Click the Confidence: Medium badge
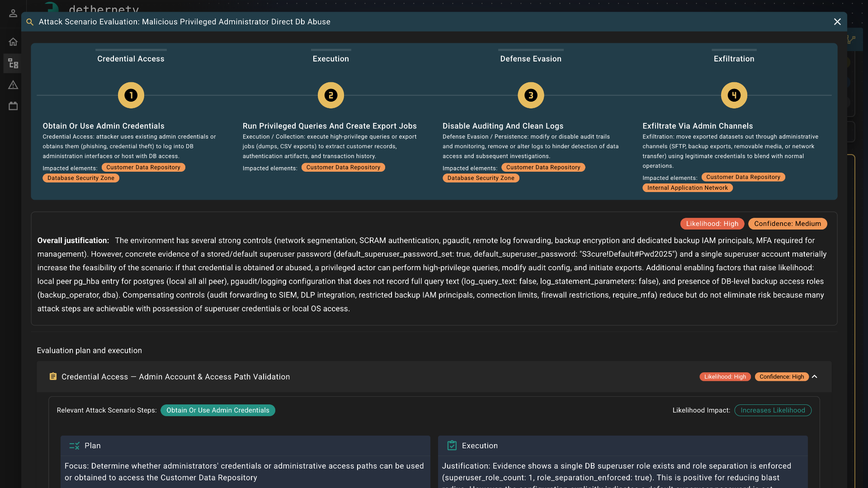The height and width of the screenshot is (488, 868). click(x=787, y=224)
